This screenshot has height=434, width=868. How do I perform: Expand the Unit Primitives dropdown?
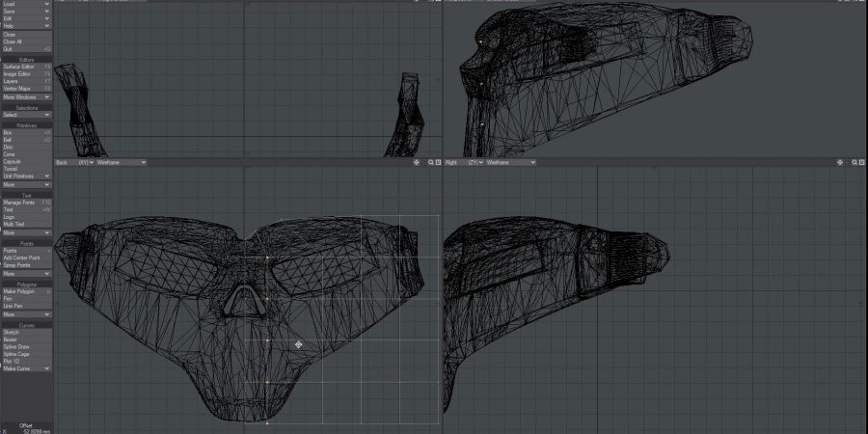pos(26,176)
